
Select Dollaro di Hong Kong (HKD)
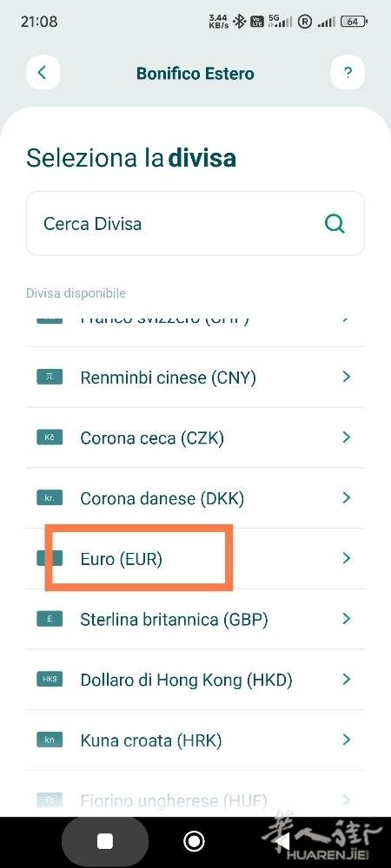click(195, 680)
